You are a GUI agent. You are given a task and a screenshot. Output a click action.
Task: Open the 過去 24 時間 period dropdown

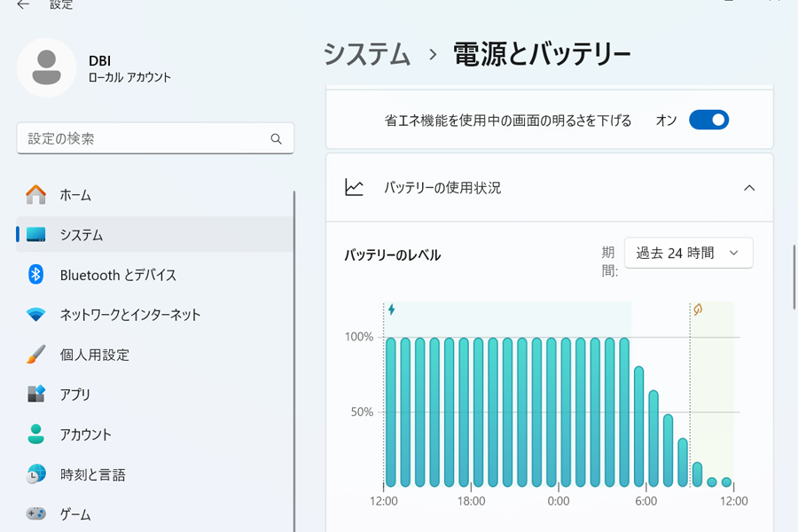[x=689, y=253]
